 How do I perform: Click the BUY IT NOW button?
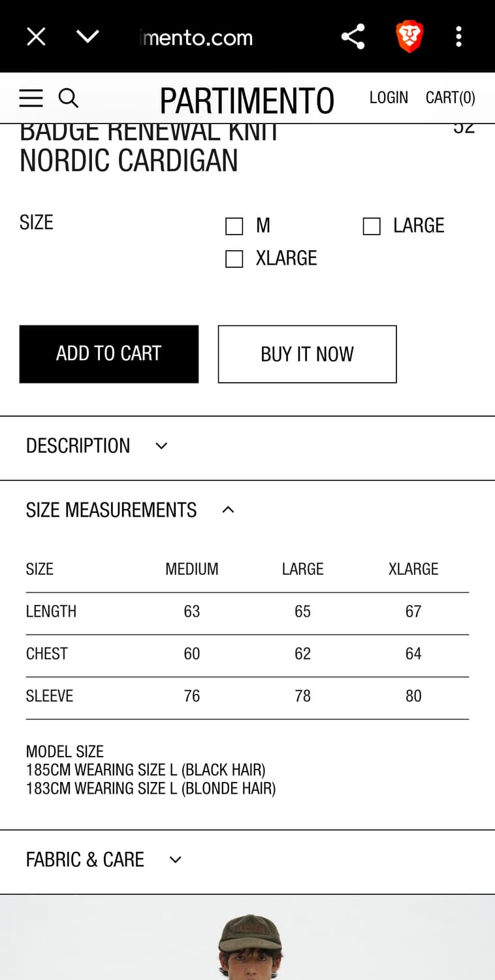[307, 354]
